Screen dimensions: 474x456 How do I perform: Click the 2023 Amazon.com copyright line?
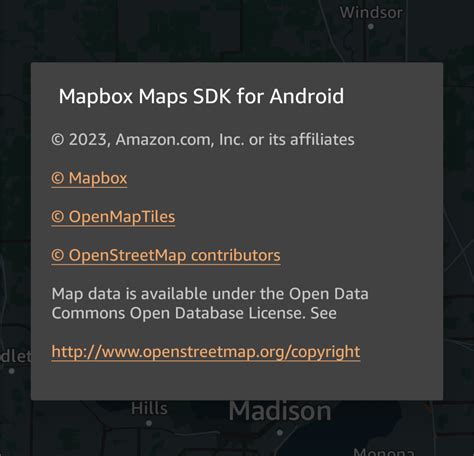pos(203,140)
